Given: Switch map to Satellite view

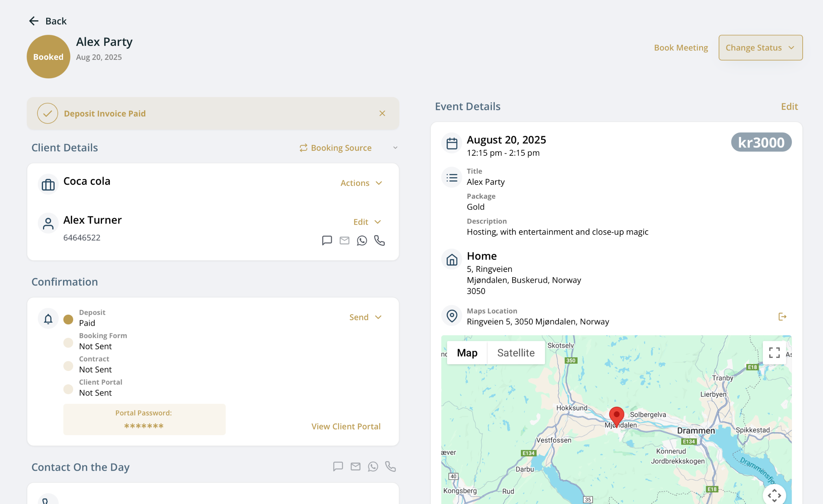Looking at the screenshot, I should tap(516, 353).
